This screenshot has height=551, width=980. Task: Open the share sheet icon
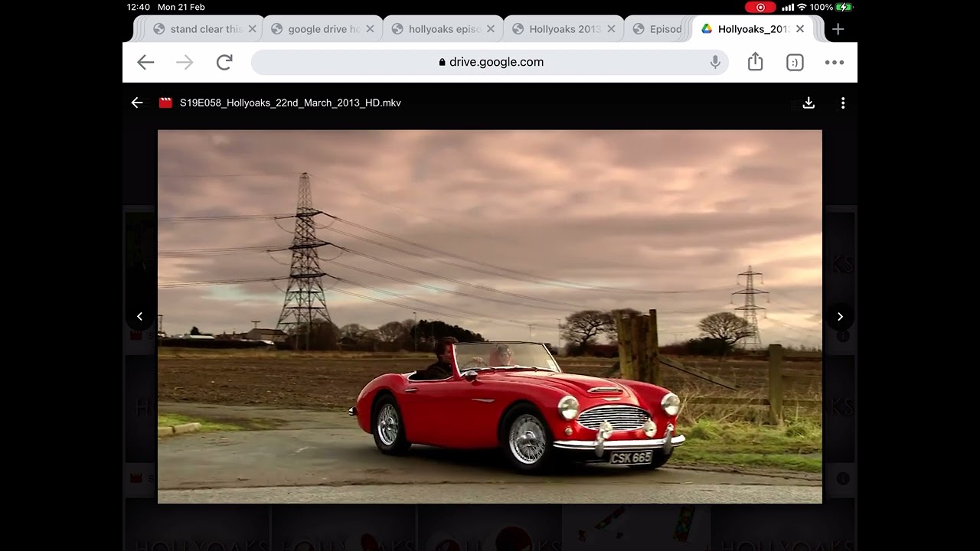[756, 62]
